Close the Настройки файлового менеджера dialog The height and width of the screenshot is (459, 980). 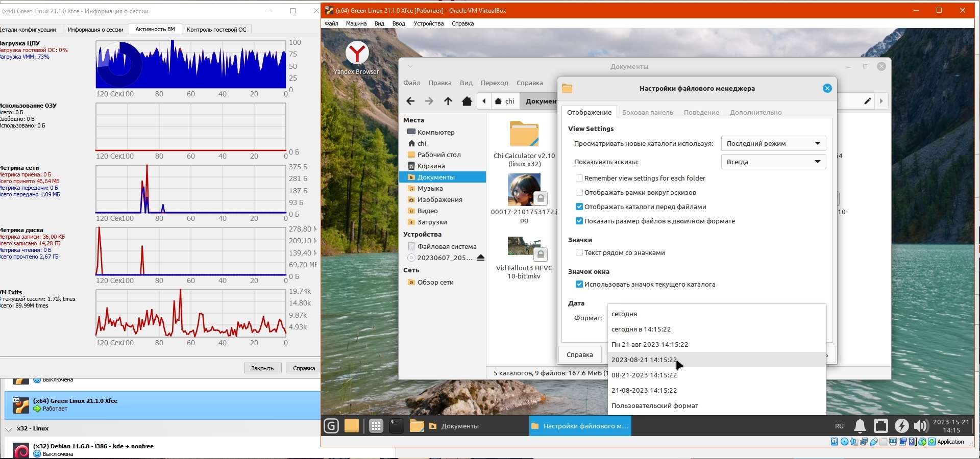(x=827, y=88)
